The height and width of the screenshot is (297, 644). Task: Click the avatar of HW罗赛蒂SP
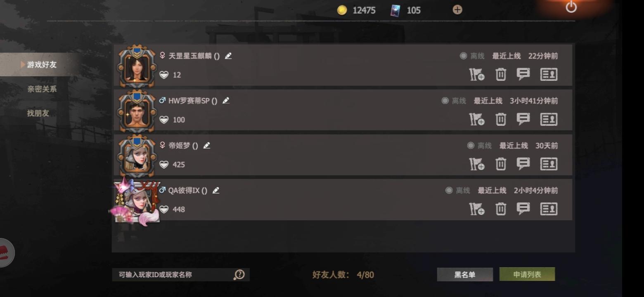(137, 111)
